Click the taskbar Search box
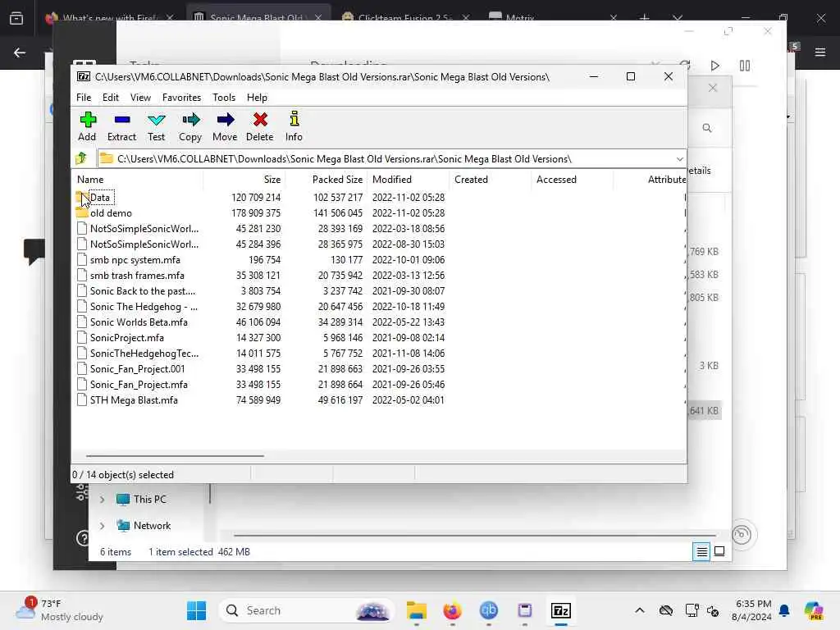Image resolution: width=840 pixels, height=630 pixels. click(x=307, y=610)
